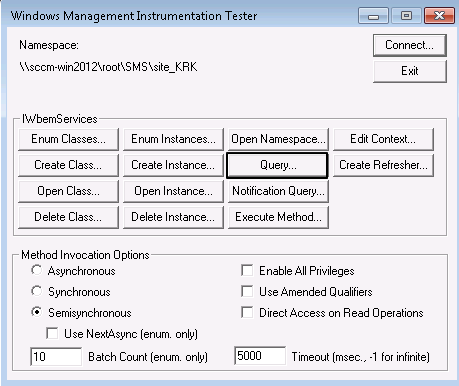Image resolution: width=459 pixels, height=386 pixels.
Task: Click Delete Class... button
Action: click(68, 217)
